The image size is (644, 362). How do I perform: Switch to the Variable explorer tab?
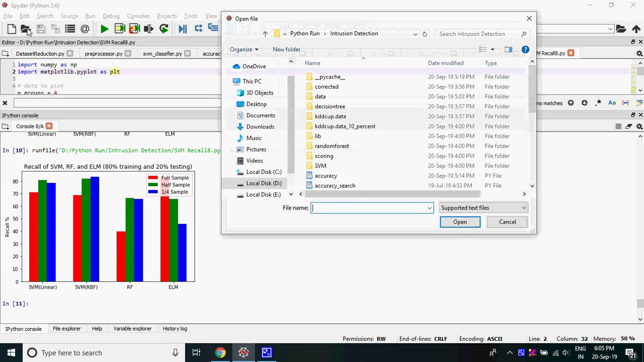pyautogui.click(x=132, y=328)
